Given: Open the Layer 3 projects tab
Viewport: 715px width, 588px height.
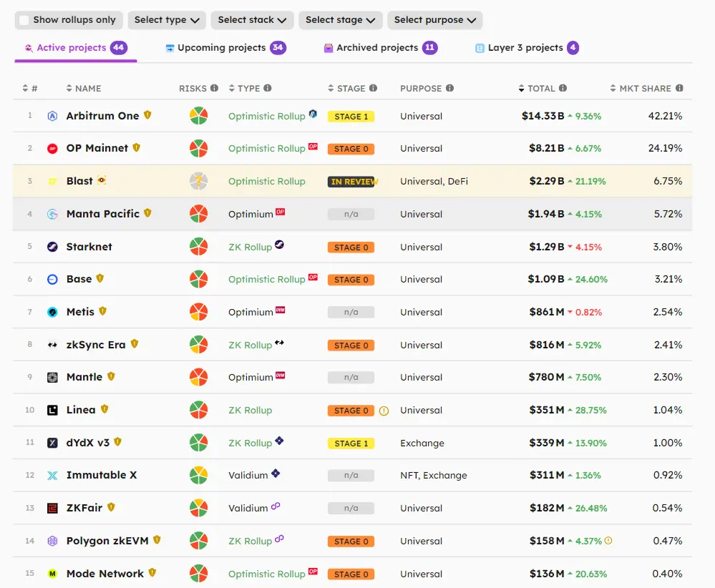Looking at the screenshot, I should pos(526,48).
